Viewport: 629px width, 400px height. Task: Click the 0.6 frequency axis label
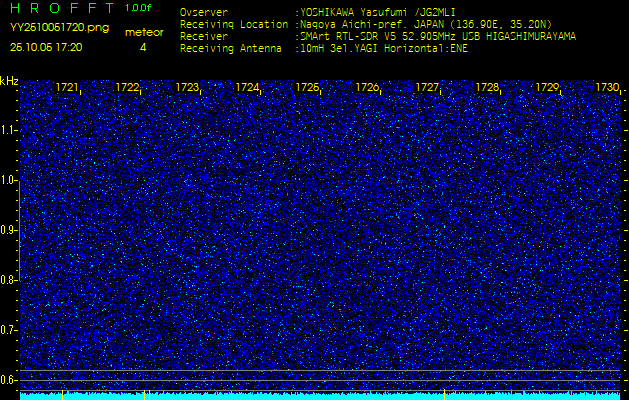[7, 380]
